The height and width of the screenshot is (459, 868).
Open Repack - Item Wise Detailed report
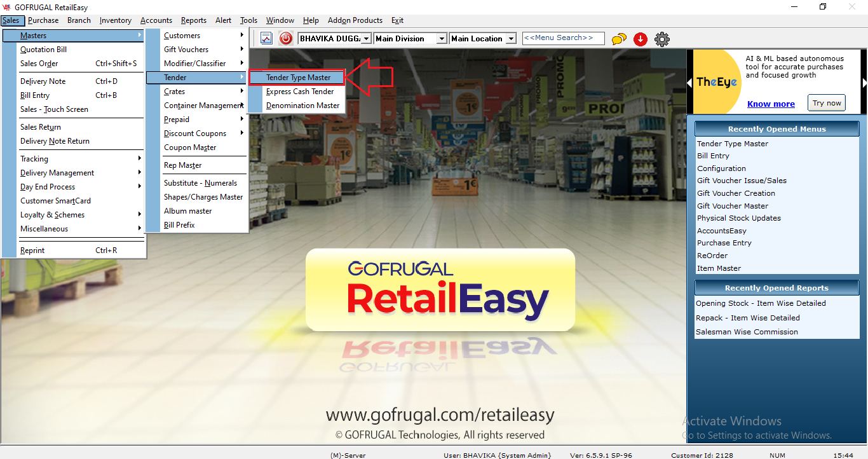[748, 318]
